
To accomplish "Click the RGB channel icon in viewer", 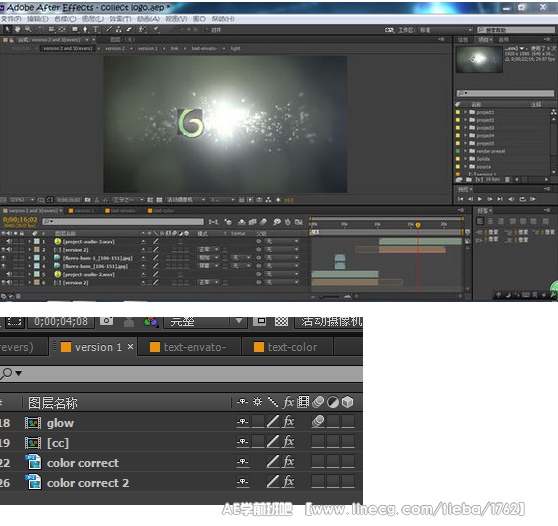I will (106, 200).
